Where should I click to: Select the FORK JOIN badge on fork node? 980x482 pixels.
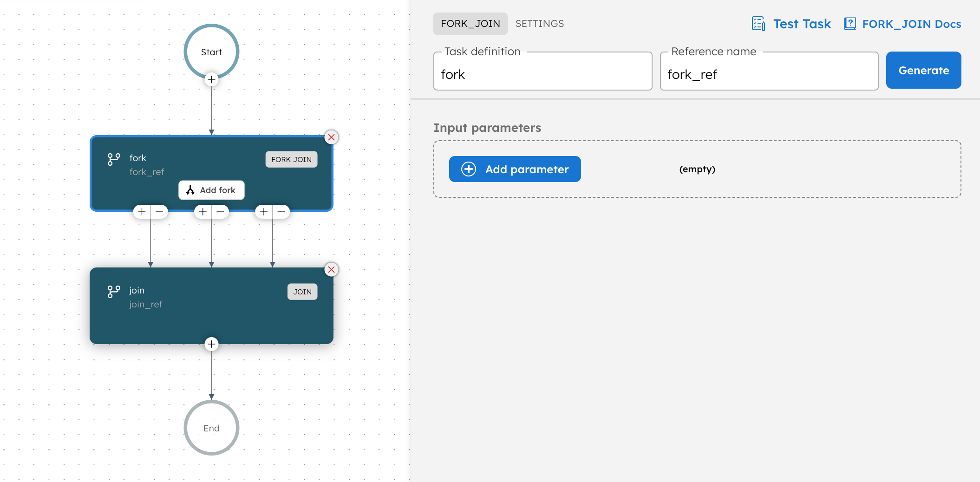click(x=291, y=159)
